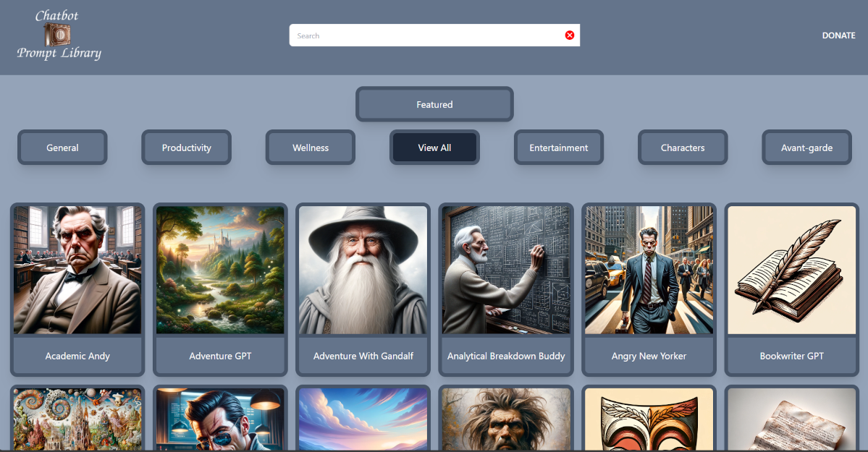This screenshot has width=868, height=452.
Task: Show the Characters category
Action: [683, 148]
